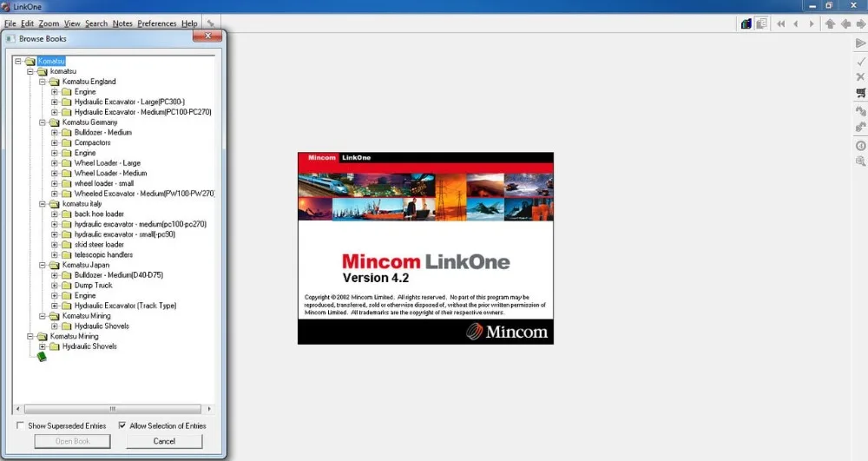Expand the Dump Truck node
868x461 pixels.
pyautogui.click(x=54, y=286)
